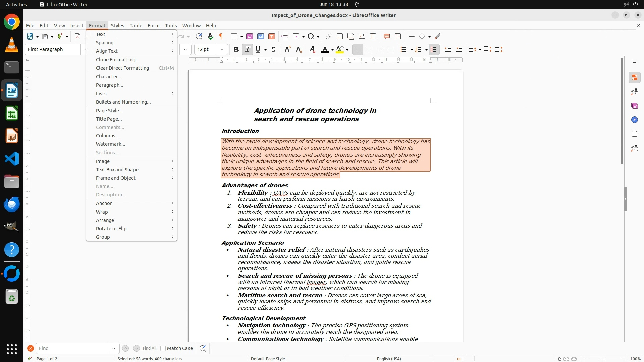
Task: Click into the Find text field
Action: [x=72, y=348]
